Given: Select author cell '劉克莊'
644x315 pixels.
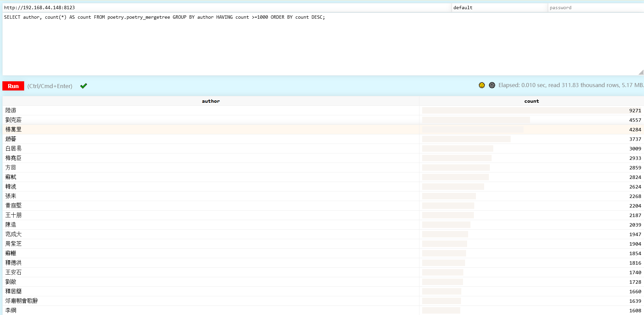Looking at the screenshot, I should (x=211, y=120).
